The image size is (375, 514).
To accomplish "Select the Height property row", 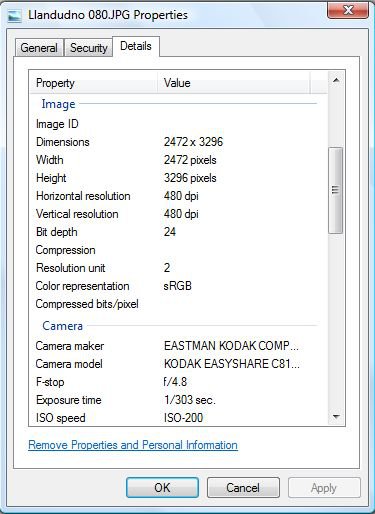I will tap(179, 178).
